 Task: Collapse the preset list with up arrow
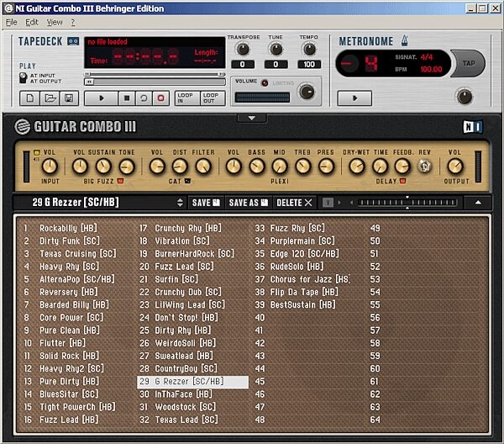click(x=478, y=203)
